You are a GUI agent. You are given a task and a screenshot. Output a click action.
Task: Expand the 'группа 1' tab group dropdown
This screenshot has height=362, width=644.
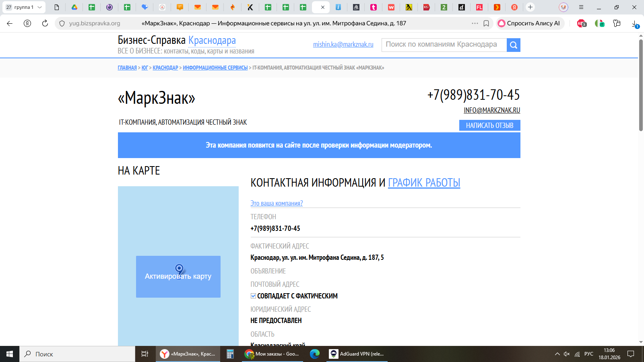(x=39, y=7)
